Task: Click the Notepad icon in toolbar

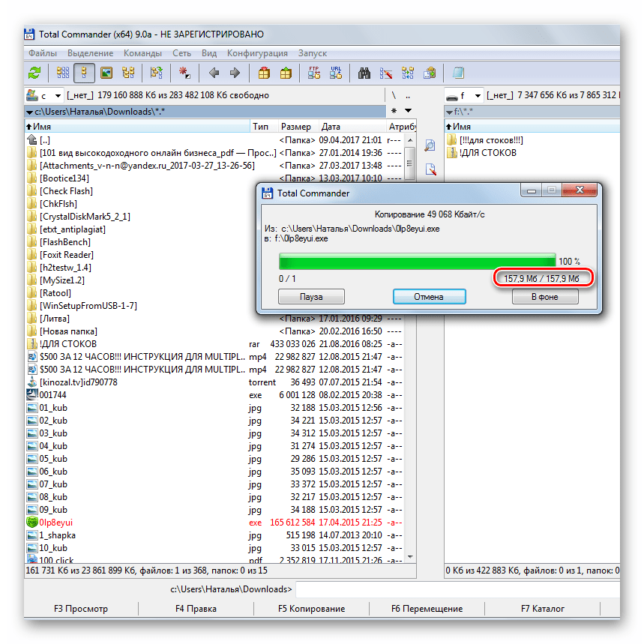Action: click(x=457, y=73)
